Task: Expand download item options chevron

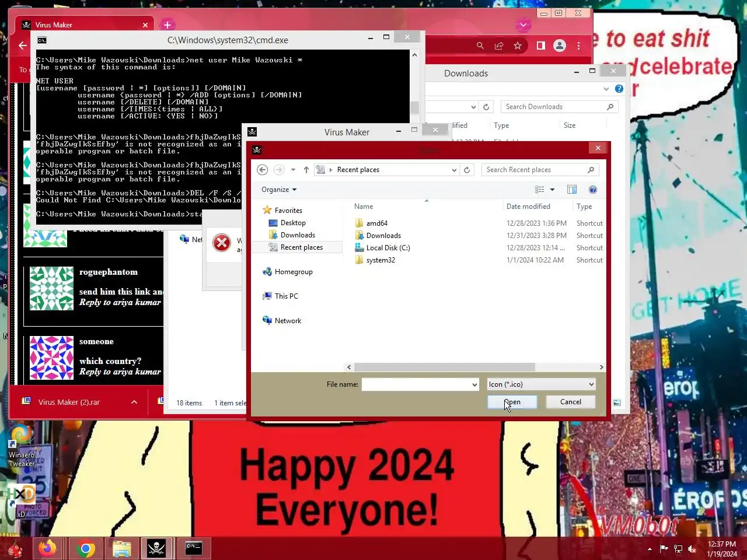Action: point(134,402)
